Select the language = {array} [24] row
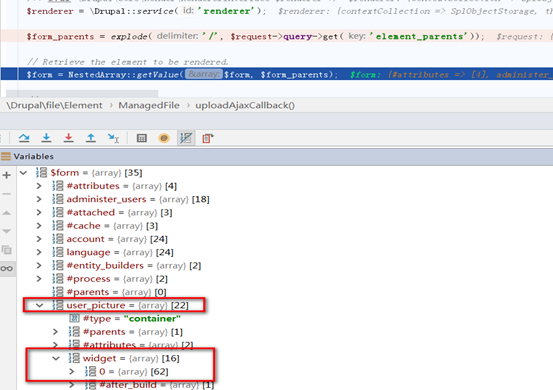 [113, 252]
